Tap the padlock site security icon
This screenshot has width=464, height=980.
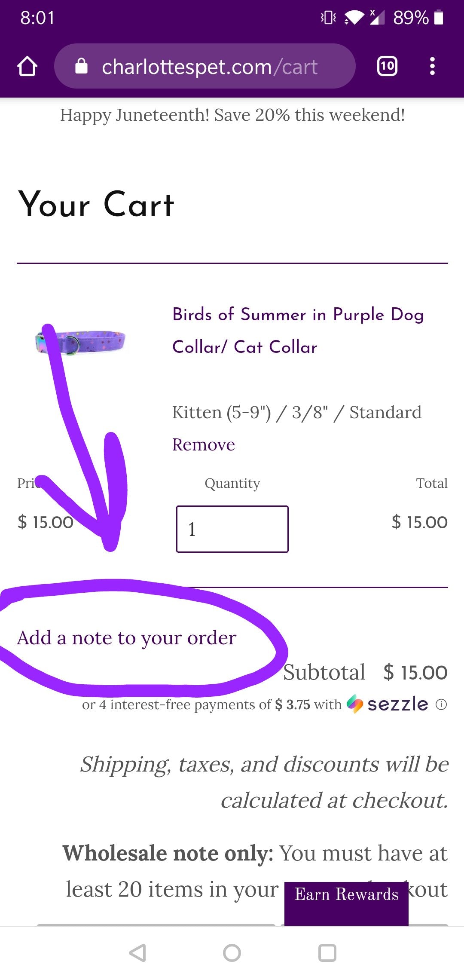(81, 67)
